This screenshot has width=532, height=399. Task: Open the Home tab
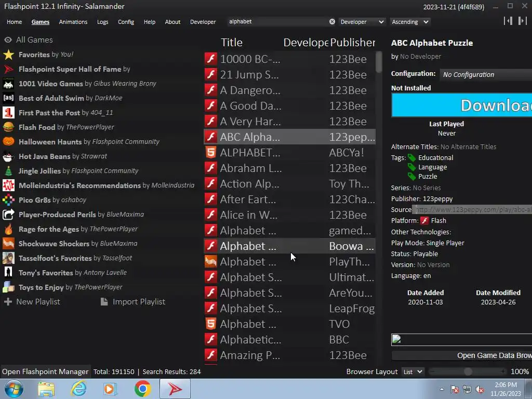click(14, 22)
